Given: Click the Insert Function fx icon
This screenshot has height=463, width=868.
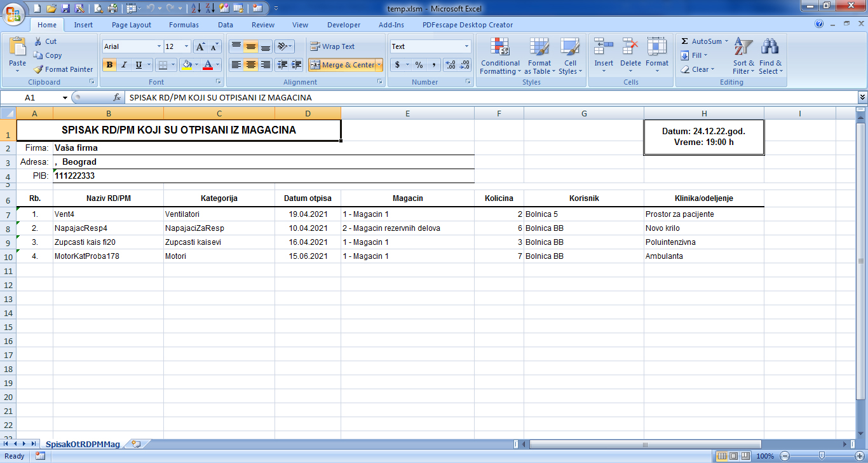Looking at the screenshot, I should coord(117,97).
